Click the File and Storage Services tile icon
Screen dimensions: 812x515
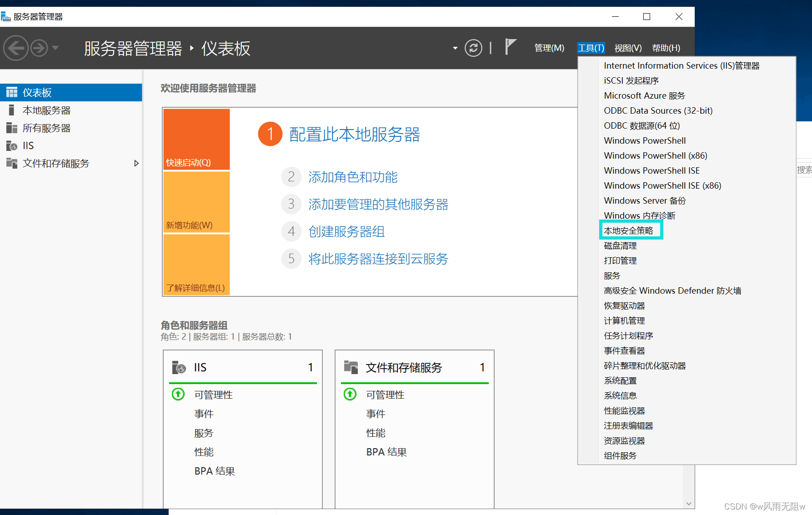351,367
